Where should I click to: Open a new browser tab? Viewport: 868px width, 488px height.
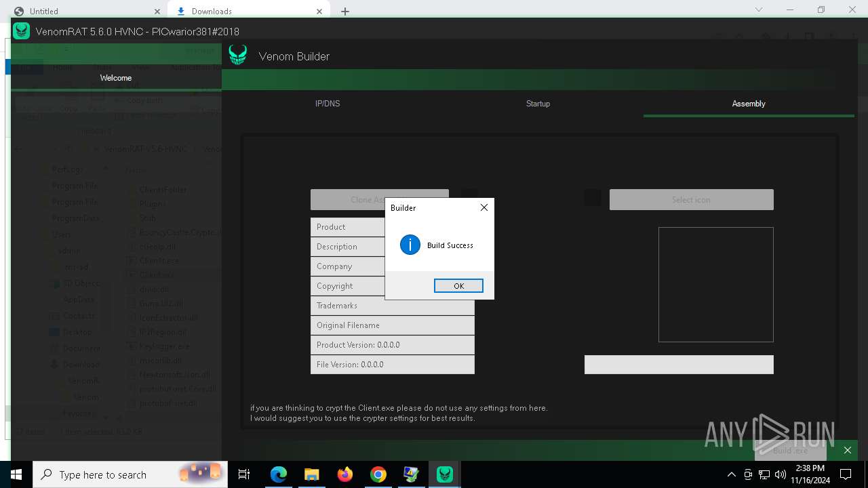coord(345,11)
